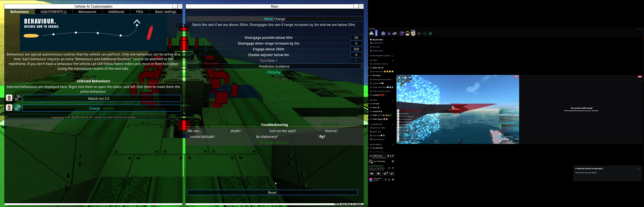The width and height of the screenshot is (644, 207).
Task: Toggle Discord headphone deafen
Action: (389, 180)
